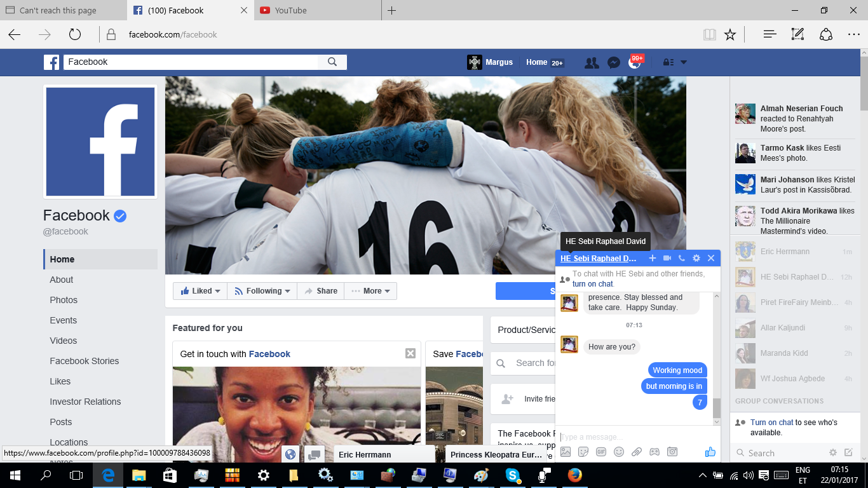
Task: Open Eric Herrmann in chat contact list
Action: click(794, 252)
